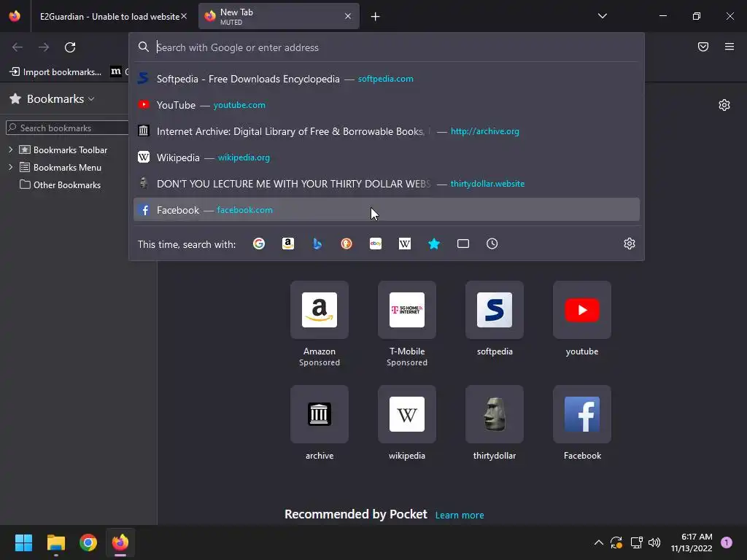Open Windows Update tray icon

(x=616, y=542)
